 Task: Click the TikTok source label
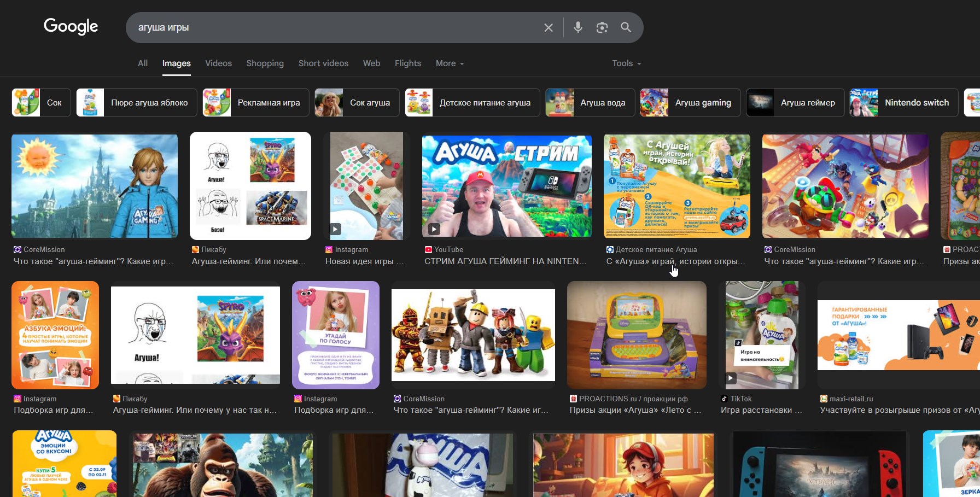(736, 399)
